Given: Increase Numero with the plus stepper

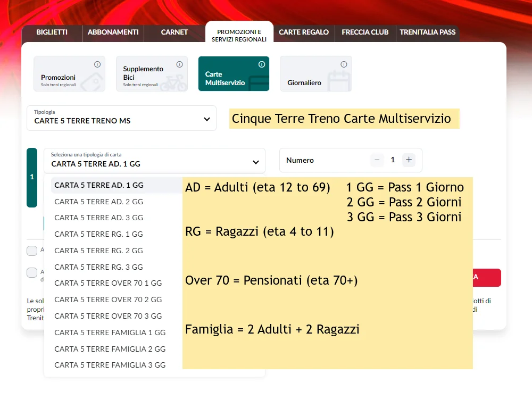Looking at the screenshot, I should (409, 160).
